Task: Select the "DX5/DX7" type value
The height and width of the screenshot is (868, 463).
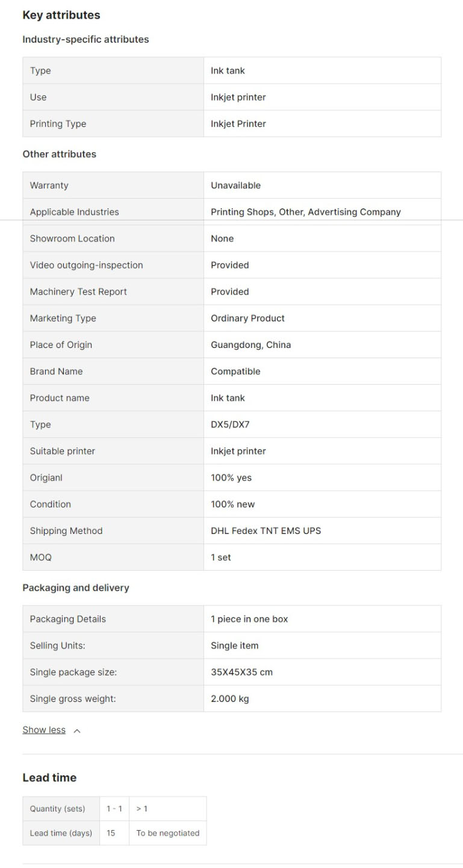Action: tap(230, 424)
